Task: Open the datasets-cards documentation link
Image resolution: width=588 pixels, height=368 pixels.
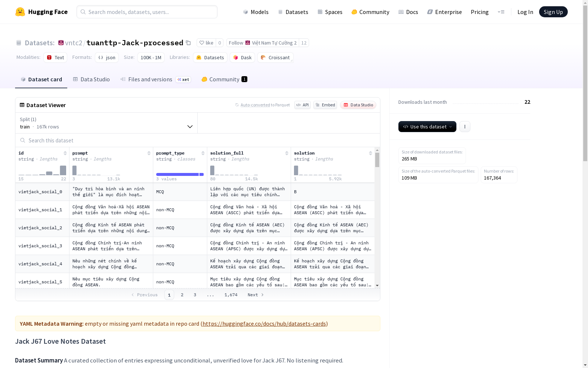Action: [264, 323]
